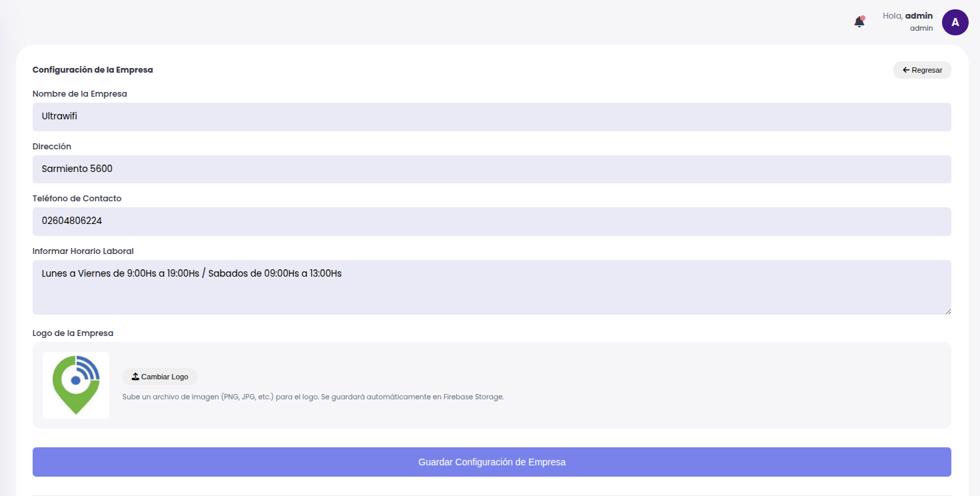Image resolution: width=980 pixels, height=496 pixels.
Task: Click the "Informar Horario Laboral" label
Action: pos(83,251)
